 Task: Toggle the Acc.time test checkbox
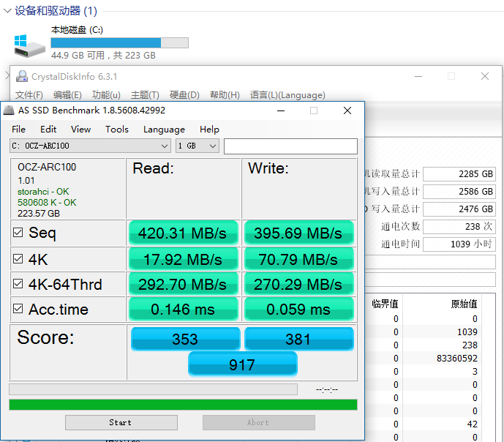coord(18,309)
